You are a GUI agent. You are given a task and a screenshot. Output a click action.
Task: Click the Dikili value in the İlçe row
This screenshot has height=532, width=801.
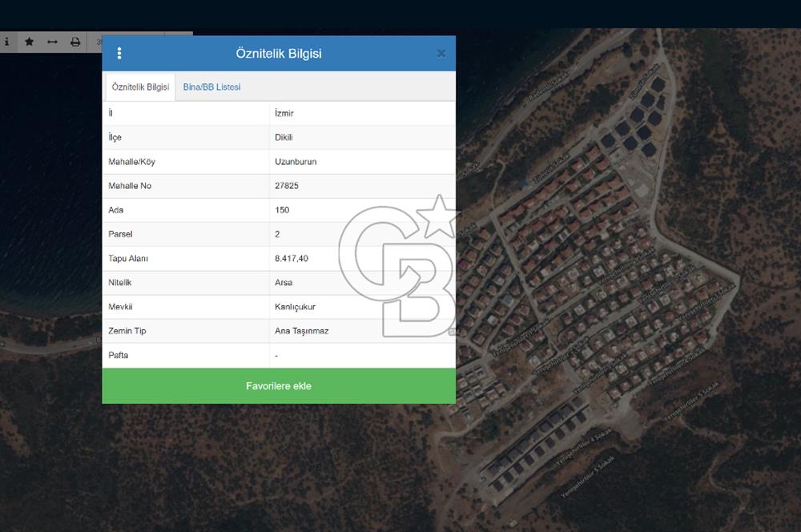pos(284,138)
